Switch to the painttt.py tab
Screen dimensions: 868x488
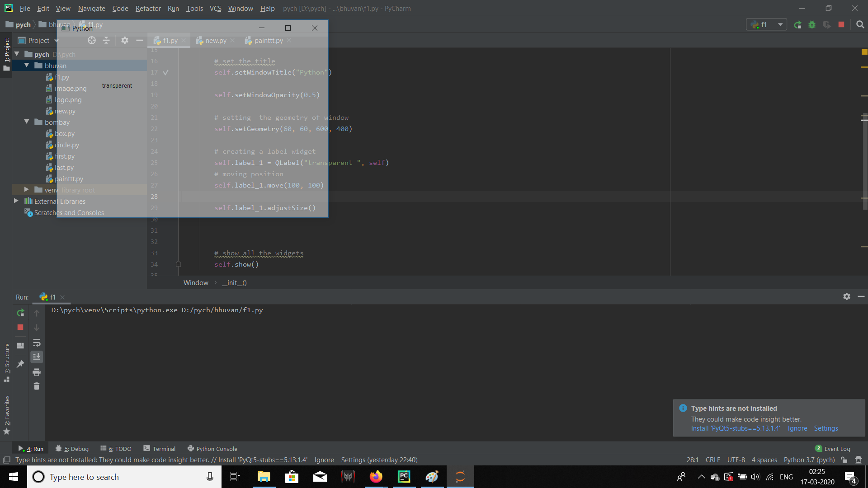[x=268, y=40]
